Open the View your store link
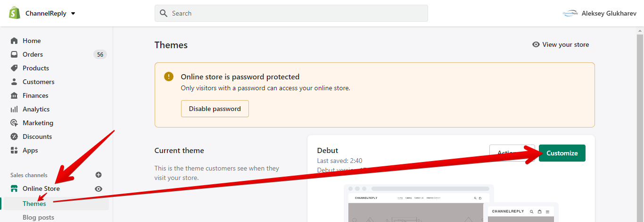This screenshot has height=222, width=644. [561, 44]
